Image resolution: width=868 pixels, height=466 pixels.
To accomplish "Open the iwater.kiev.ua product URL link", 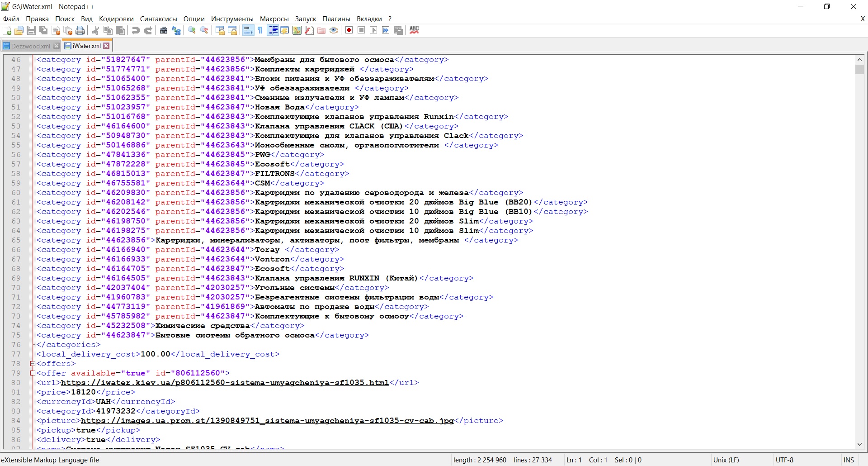I will [x=225, y=383].
